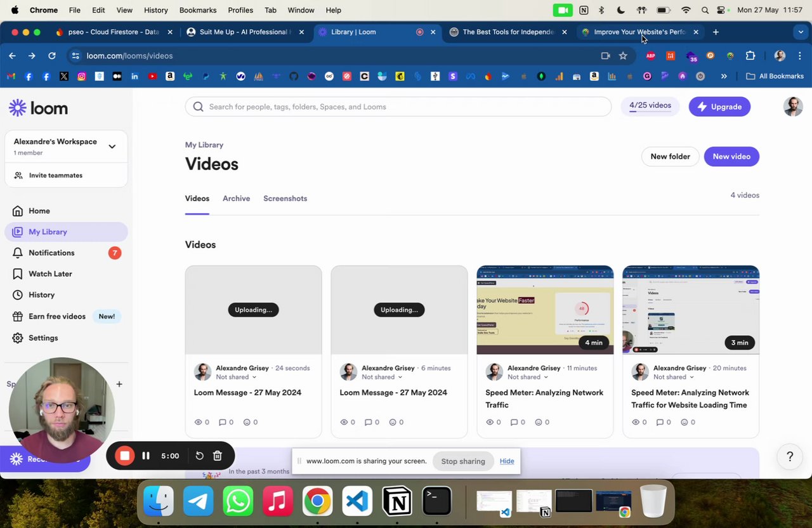
Task: Open the Chrome Extensions puzzle icon
Action: (x=750, y=56)
